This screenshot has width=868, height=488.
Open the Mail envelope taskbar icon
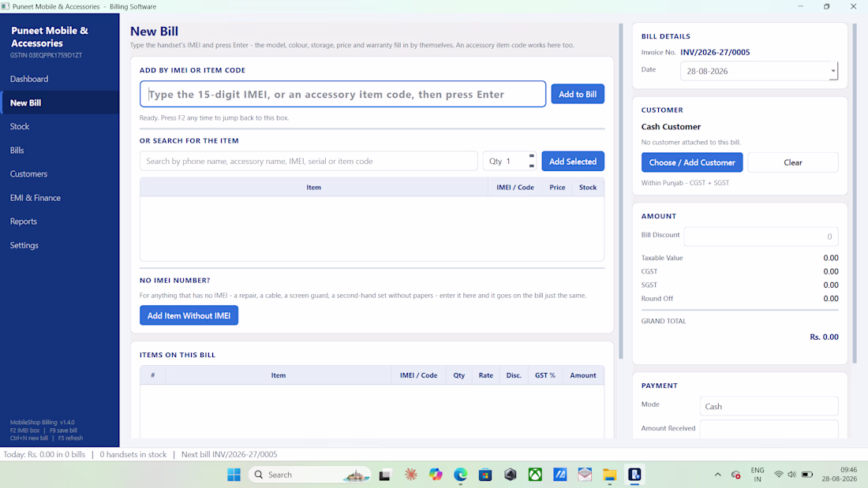pos(586,475)
